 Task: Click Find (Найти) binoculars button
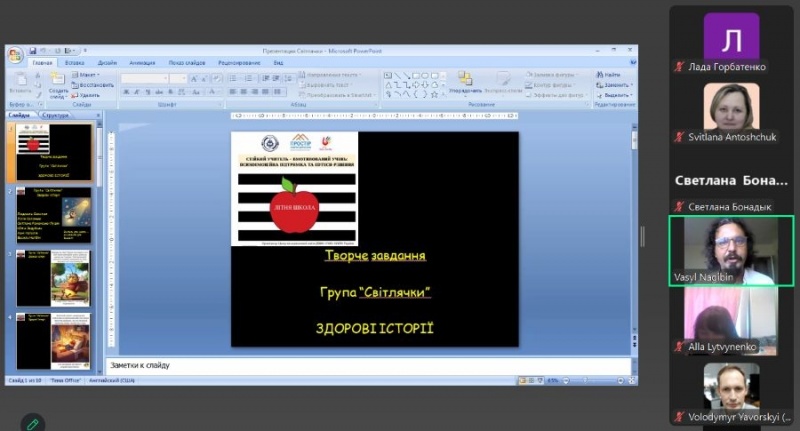608,74
